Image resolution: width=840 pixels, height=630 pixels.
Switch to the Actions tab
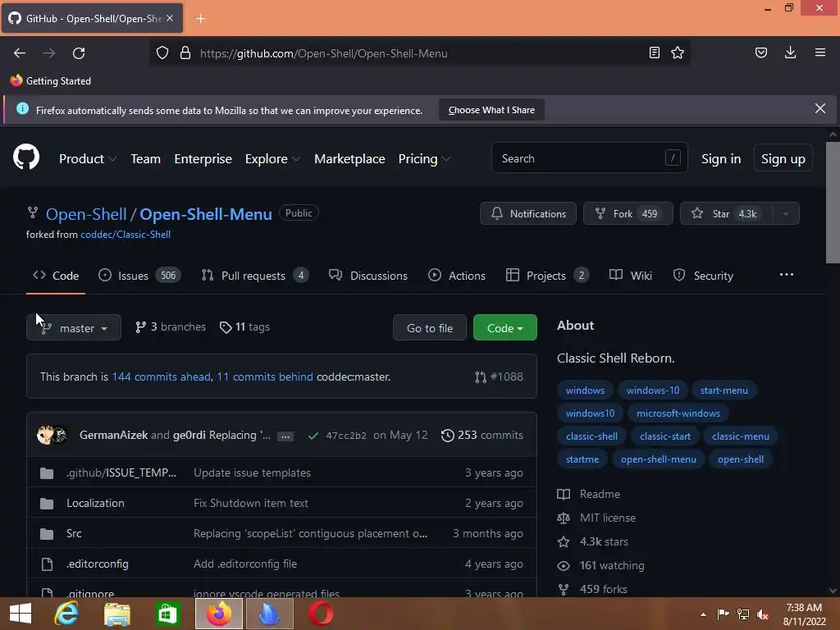pos(456,276)
